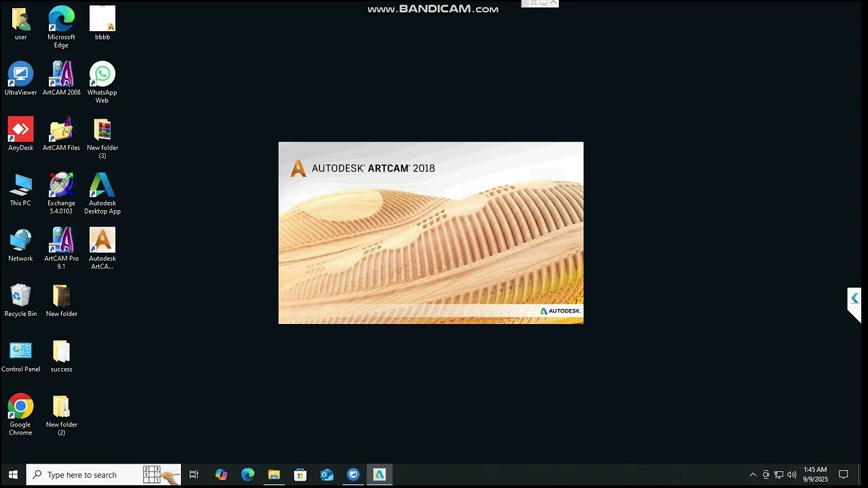Select the ArtCAM Files folder shortcut
Viewport: 868px width, 488px height.
61,134
